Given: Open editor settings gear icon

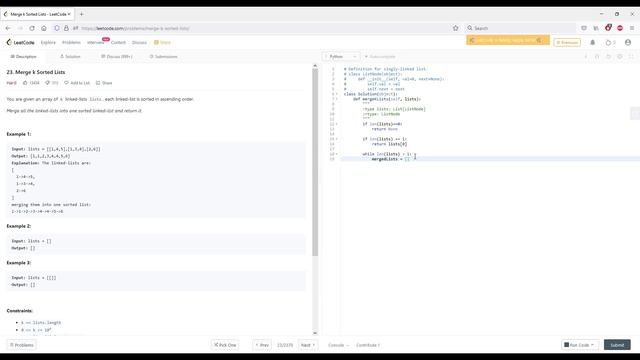Looking at the screenshot, I should pyautogui.click(x=620, y=56).
